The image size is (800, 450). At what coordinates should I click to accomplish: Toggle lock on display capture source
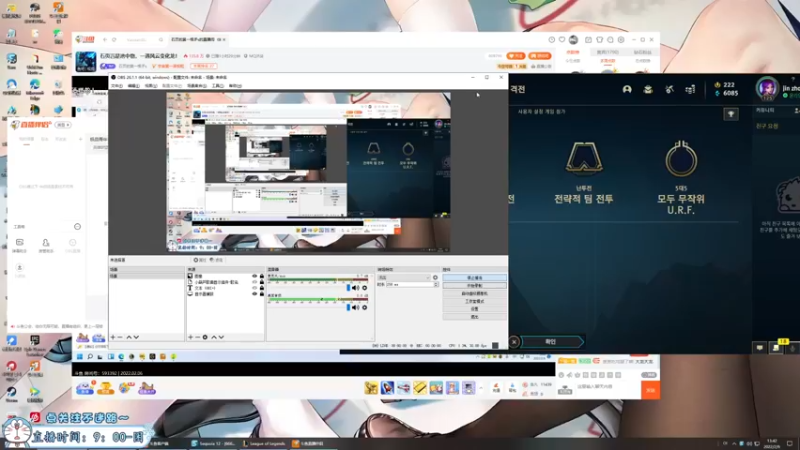[x=262, y=294]
